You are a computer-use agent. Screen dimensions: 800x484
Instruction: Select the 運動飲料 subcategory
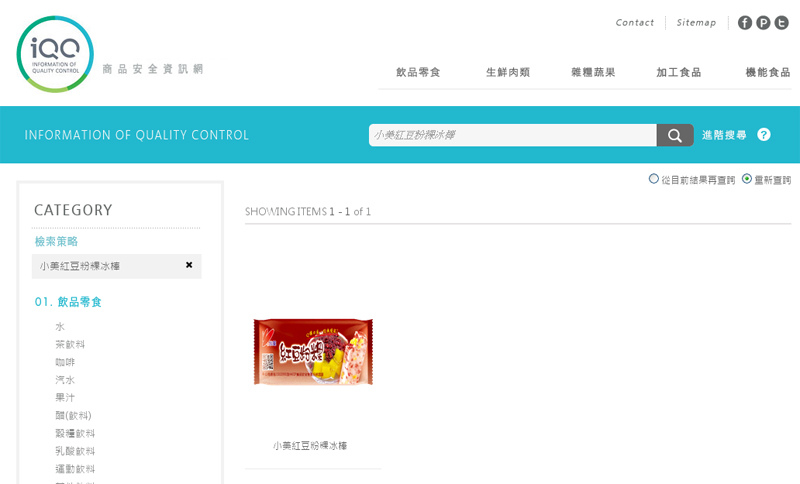75,469
